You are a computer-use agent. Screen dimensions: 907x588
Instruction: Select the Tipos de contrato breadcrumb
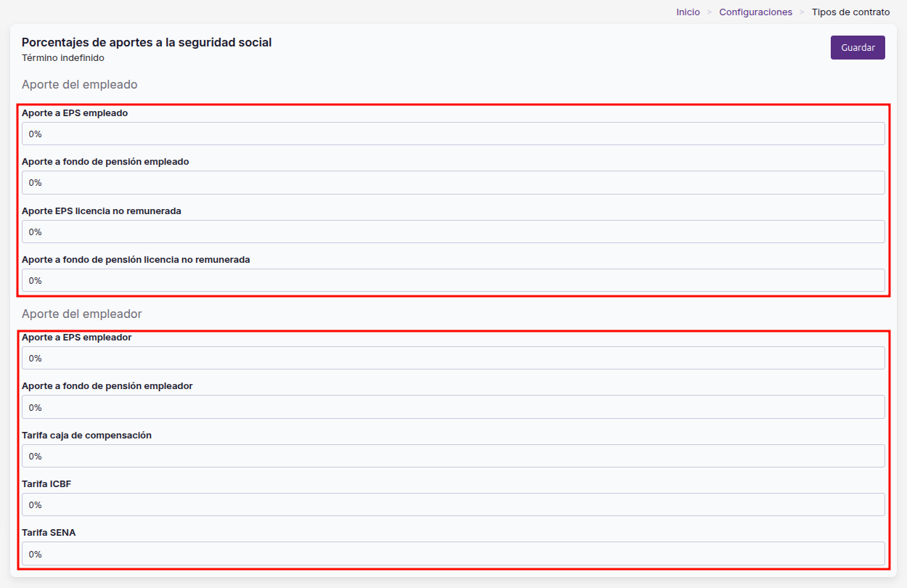coord(850,12)
